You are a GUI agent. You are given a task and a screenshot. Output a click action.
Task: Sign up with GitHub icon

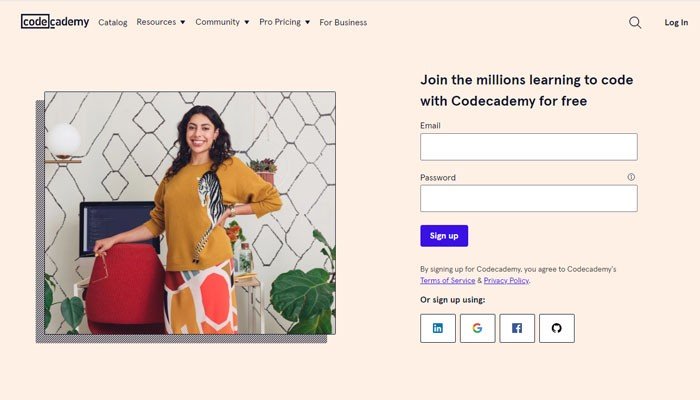click(557, 328)
